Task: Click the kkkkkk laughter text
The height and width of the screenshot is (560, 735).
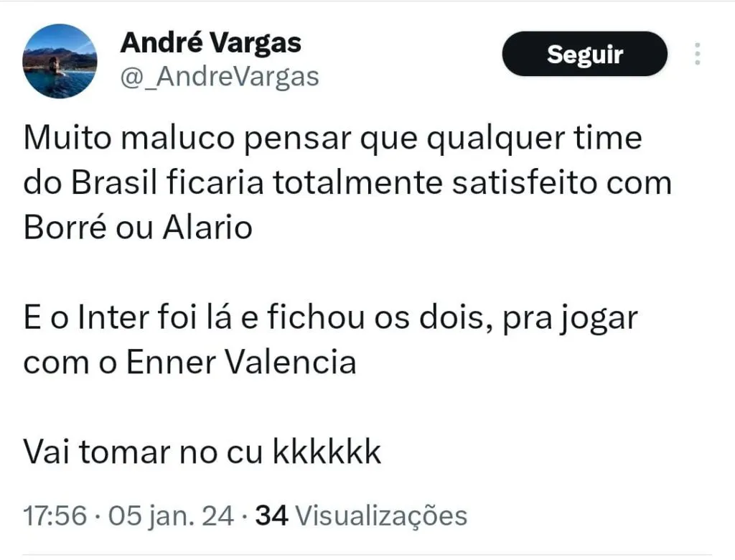Action: point(327,452)
